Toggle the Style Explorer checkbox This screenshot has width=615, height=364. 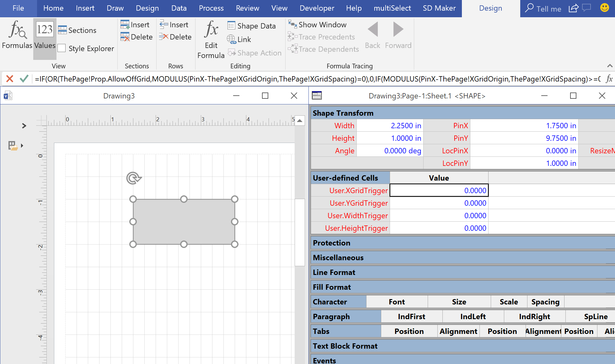tap(62, 48)
